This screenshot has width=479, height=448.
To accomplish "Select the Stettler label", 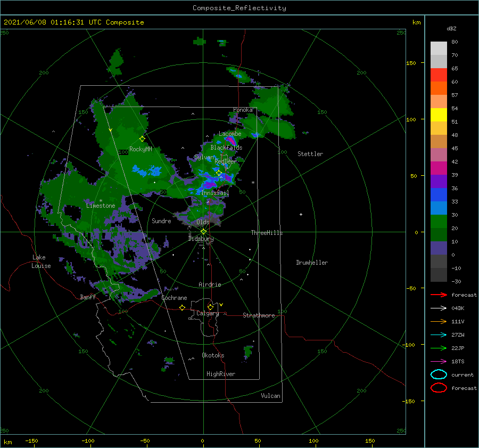I will tap(310, 154).
